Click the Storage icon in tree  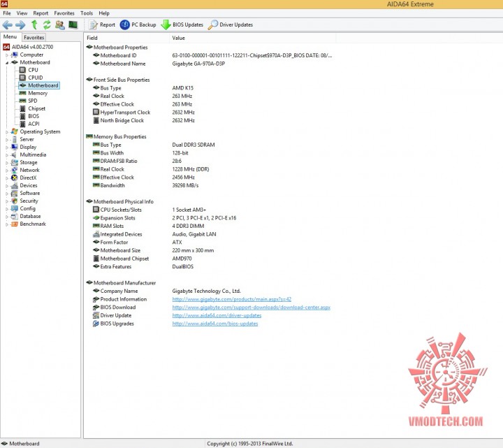click(15, 162)
